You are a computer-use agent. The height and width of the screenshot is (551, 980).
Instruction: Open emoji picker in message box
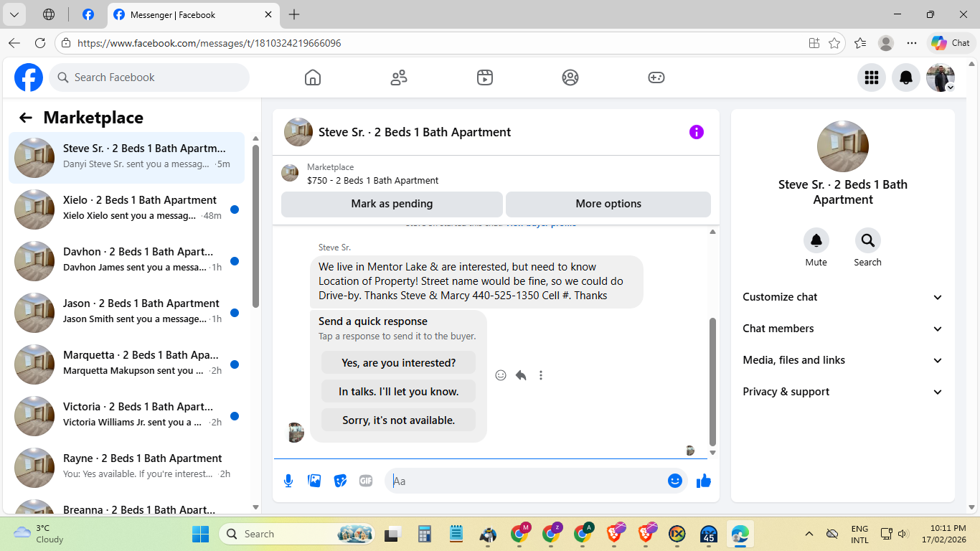click(x=675, y=481)
